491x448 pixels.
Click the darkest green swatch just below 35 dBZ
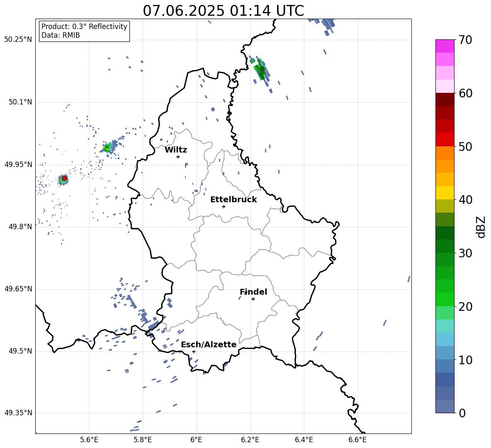point(445,233)
